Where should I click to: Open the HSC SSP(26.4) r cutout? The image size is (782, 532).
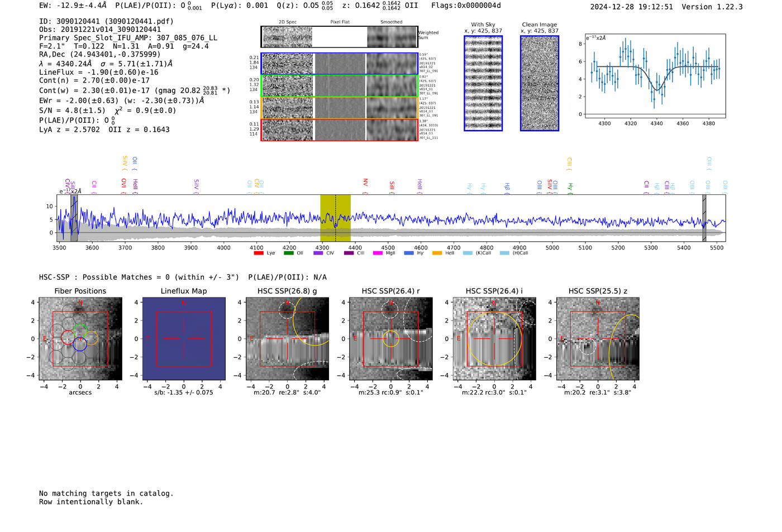click(391, 339)
